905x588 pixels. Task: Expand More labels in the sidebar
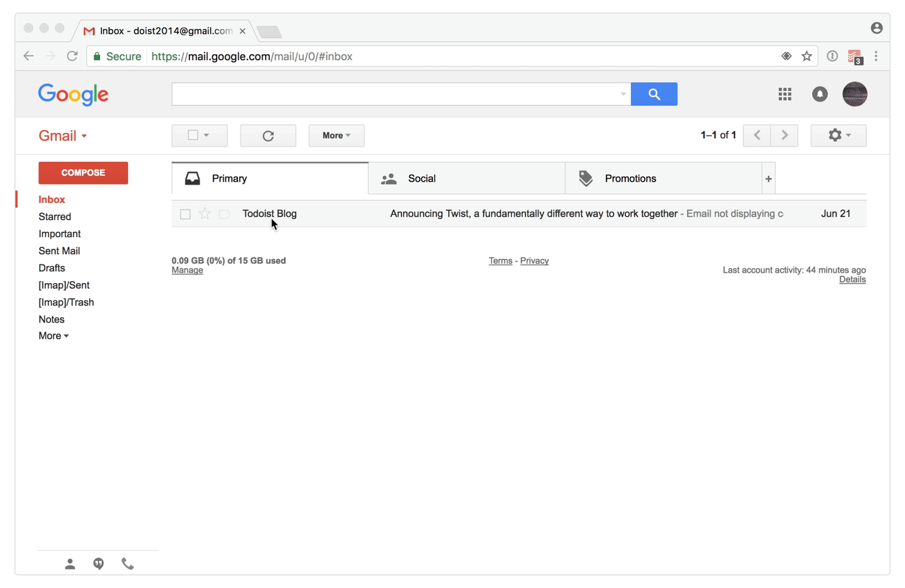pyautogui.click(x=53, y=335)
